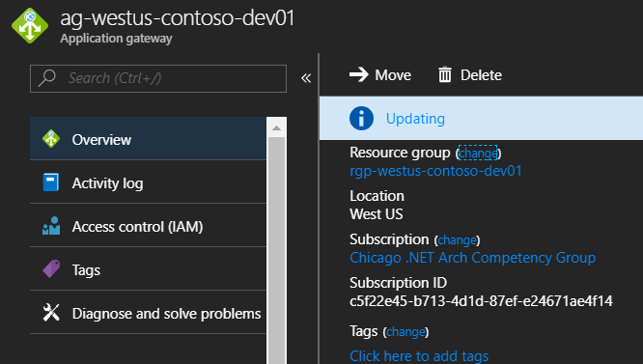This screenshot has width=643, height=364.
Task: Click the Delete button label
Action: (481, 75)
